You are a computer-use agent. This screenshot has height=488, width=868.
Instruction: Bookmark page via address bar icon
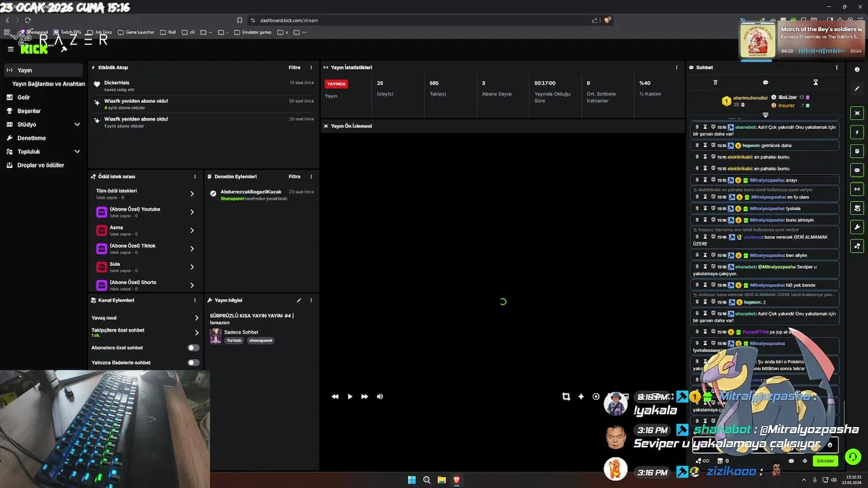coord(239,20)
